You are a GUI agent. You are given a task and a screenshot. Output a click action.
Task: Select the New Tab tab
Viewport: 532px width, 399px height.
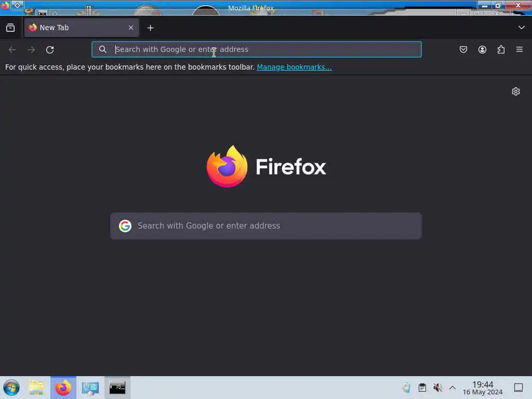[x=82, y=28]
